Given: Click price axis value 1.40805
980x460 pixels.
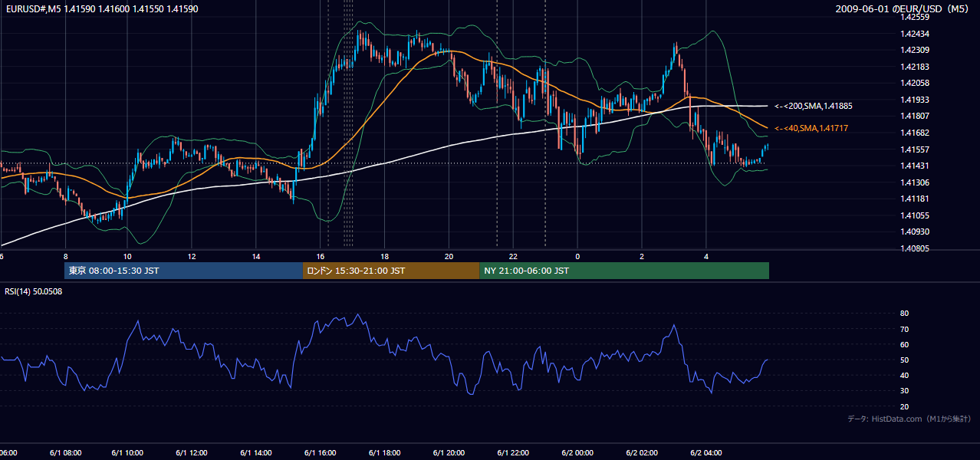Looking at the screenshot, I should [x=915, y=248].
